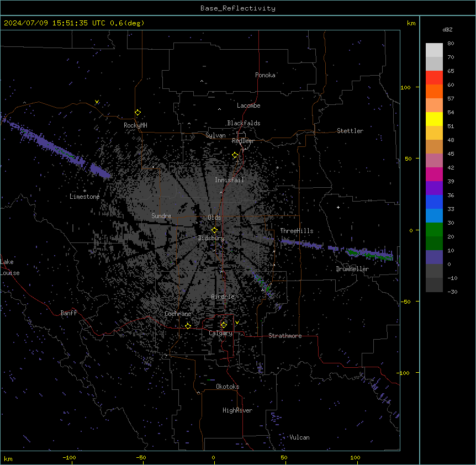Click the yellow V marker east of Calgary

coord(237,323)
